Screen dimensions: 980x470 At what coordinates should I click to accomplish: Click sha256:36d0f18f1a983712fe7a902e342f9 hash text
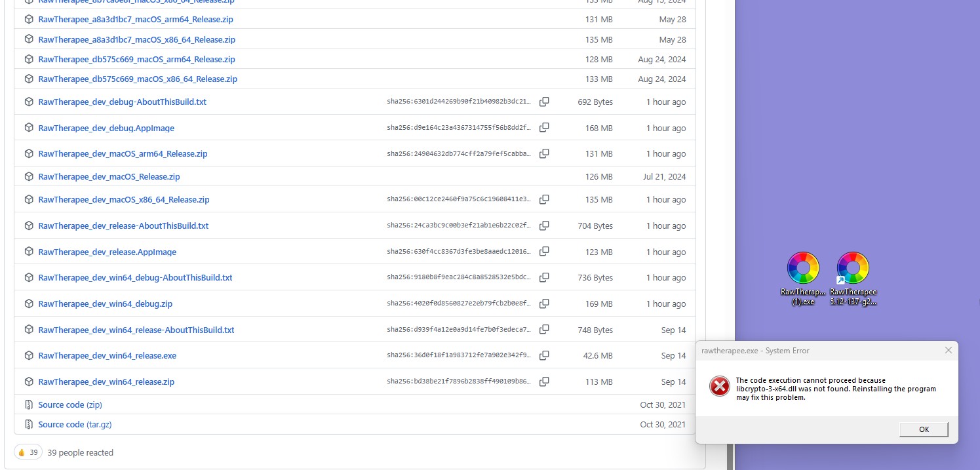tap(459, 356)
